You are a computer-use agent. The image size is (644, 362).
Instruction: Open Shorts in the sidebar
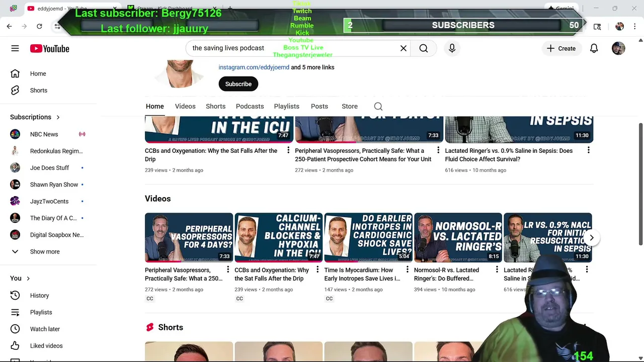click(x=48, y=90)
